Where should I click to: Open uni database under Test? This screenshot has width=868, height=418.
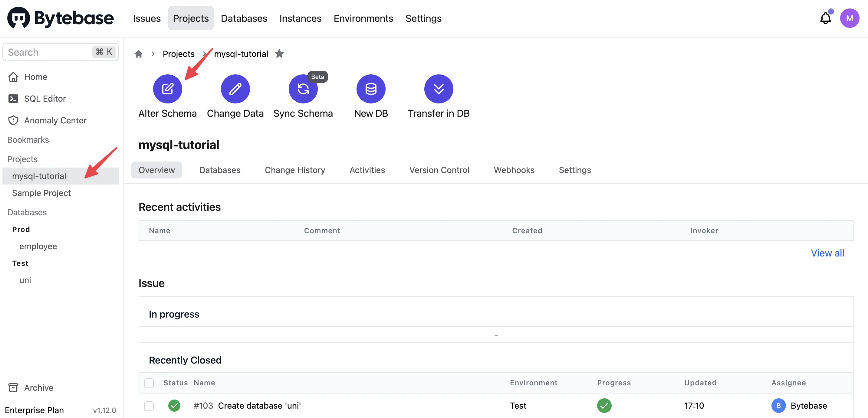pyautogui.click(x=25, y=280)
